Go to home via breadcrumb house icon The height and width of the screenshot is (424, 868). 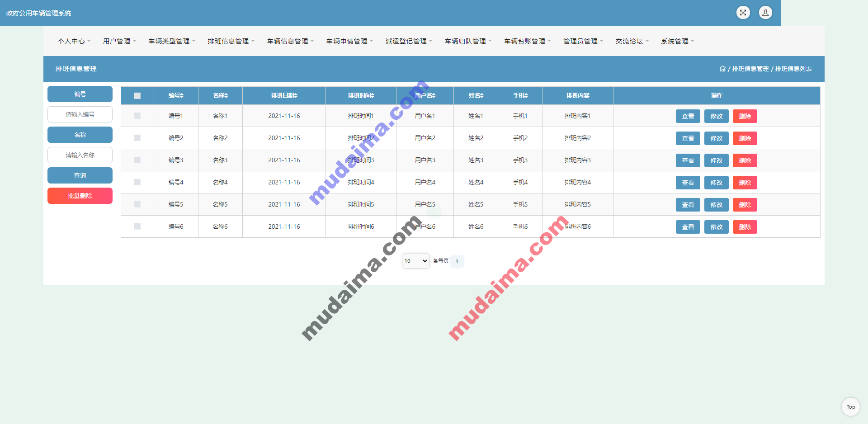(722, 69)
